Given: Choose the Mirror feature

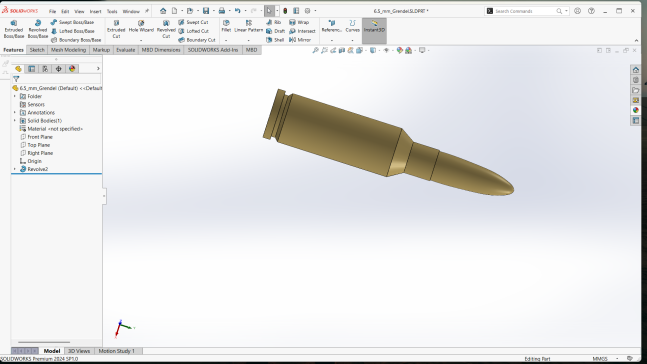Looking at the screenshot, I should [300, 40].
